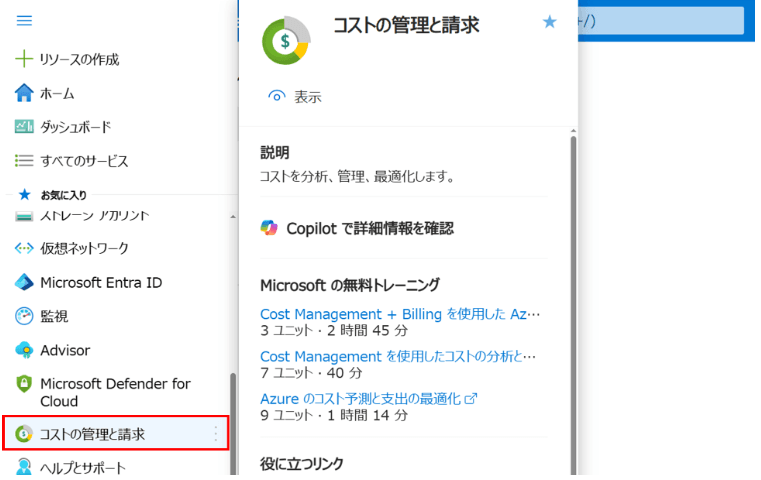Open Azure のコスト予測と支出の最適化 link

click(367, 398)
